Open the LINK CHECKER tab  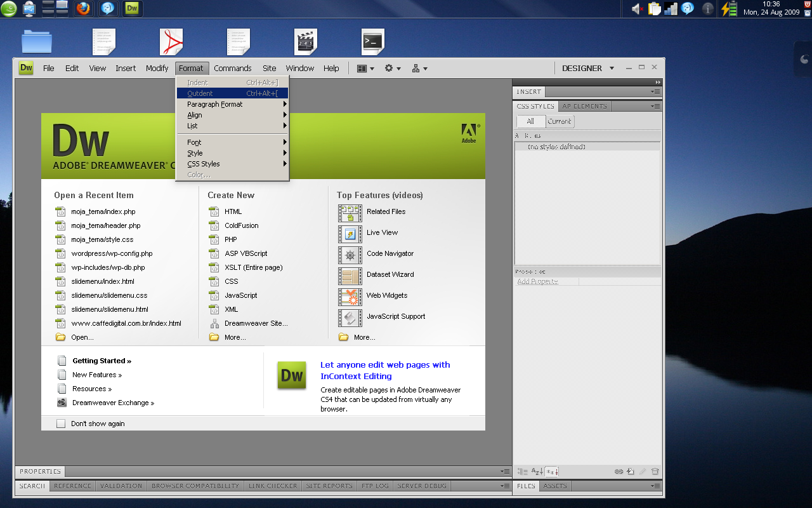(x=273, y=486)
